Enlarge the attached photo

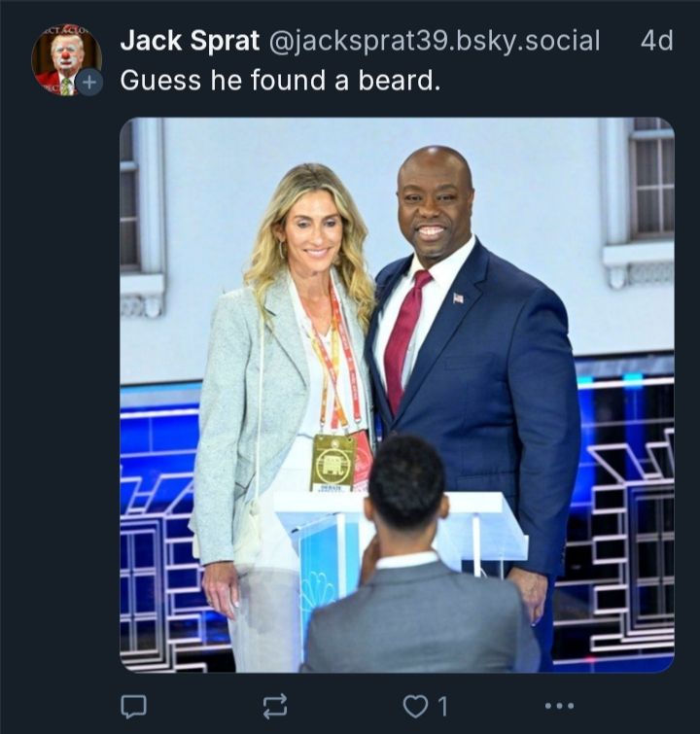click(397, 395)
